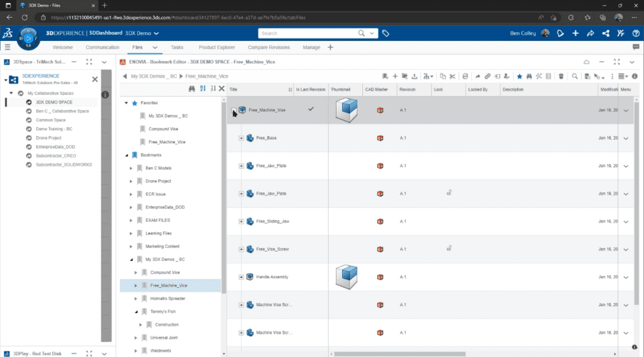644x357 pixels.
Task: Open the Communities network icon
Action: 606,33
